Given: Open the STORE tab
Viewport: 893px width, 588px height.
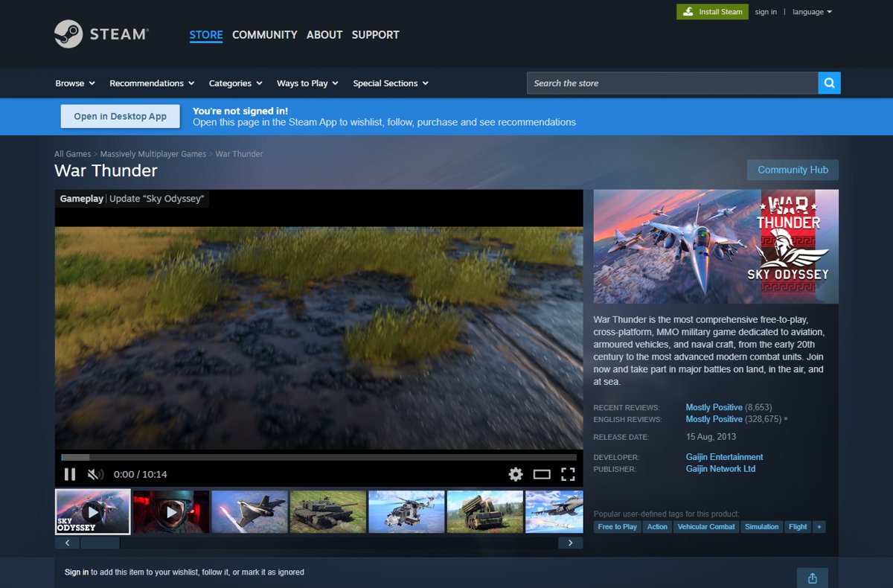Looking at the screenshot, I should tap(206, 35).
